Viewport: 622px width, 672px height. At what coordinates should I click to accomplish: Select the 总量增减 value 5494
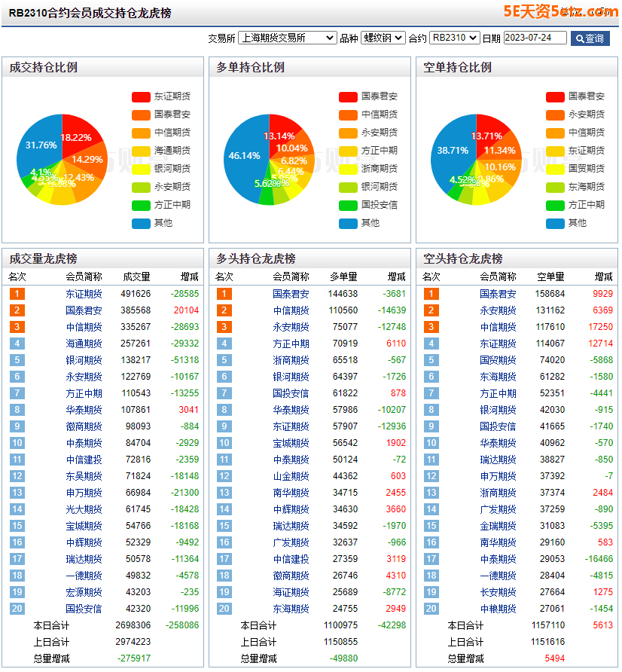(555, 658)
